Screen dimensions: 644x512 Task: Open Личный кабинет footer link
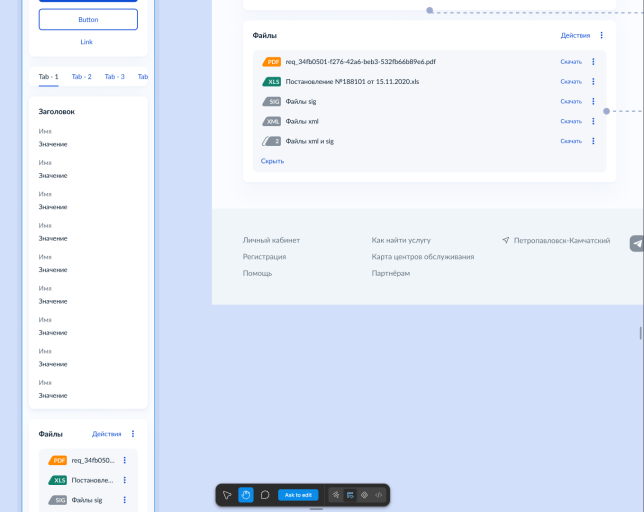(271, 240)
